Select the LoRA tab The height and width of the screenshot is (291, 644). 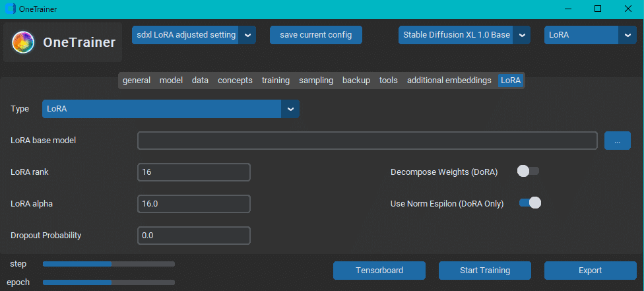coord(511,81)
